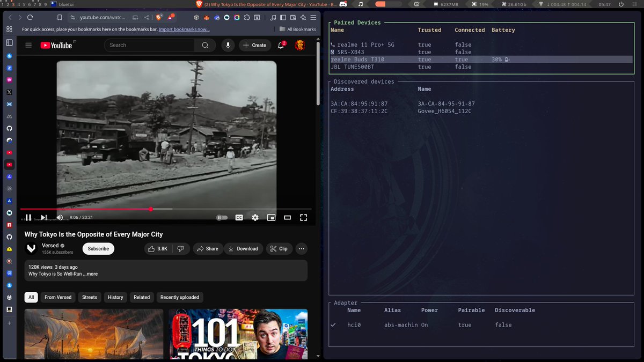Open the YouTube account avatar menu
Viewport: 644px width, 362px height.
click(301, 46)
